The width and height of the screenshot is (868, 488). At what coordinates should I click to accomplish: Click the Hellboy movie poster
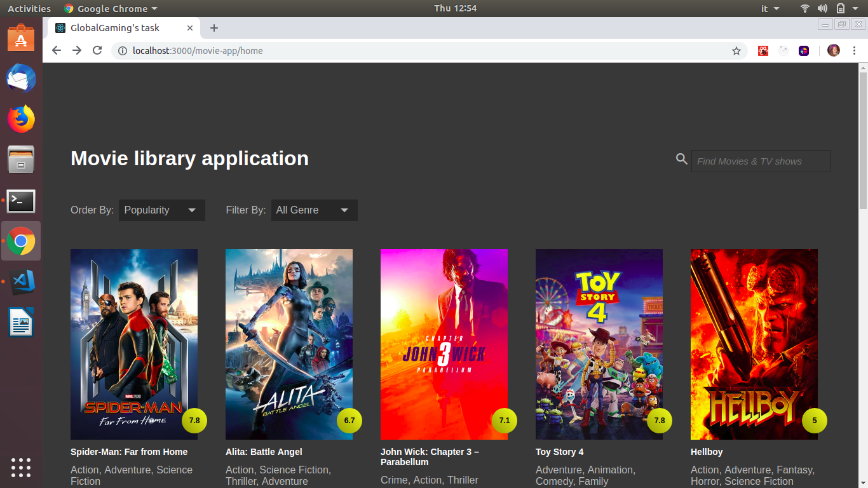click(x=754, y=344)
